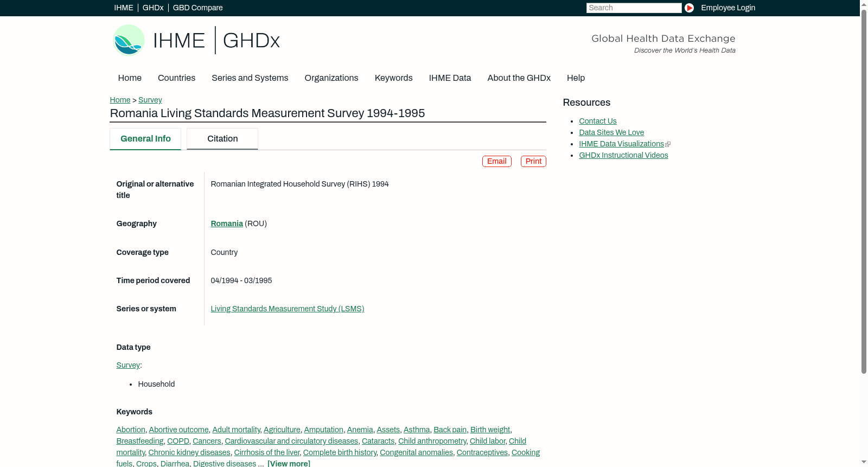Click the scrollbar up arrow

pos(864,4)
